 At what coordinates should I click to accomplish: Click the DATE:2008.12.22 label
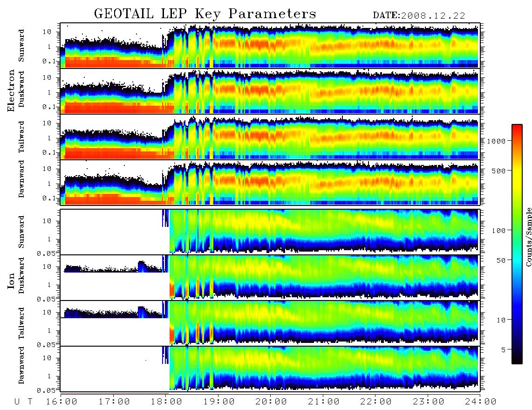pyautogui.click(x=419, y=16)
